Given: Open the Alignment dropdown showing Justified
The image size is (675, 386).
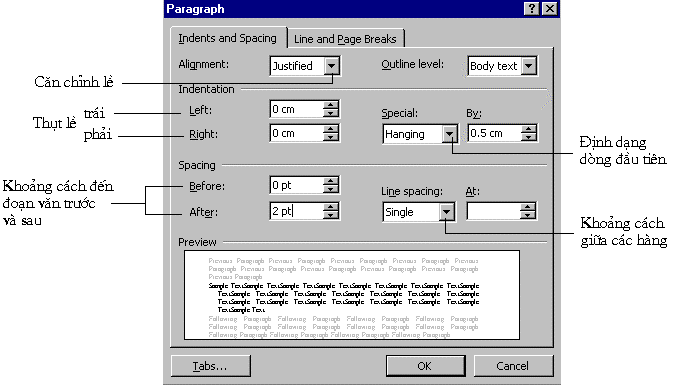Looking at the screenshot, I should pos(331,66).
